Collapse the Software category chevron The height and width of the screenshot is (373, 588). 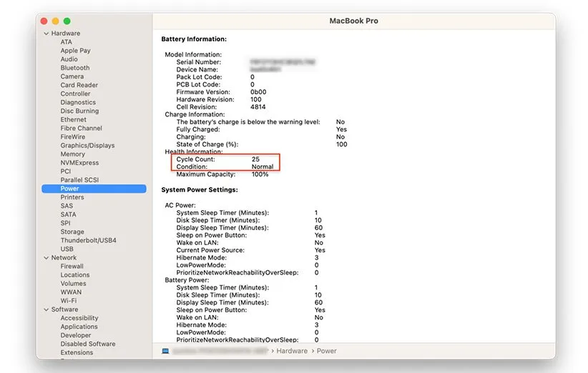pyautogui.click(x=46, y=309)
